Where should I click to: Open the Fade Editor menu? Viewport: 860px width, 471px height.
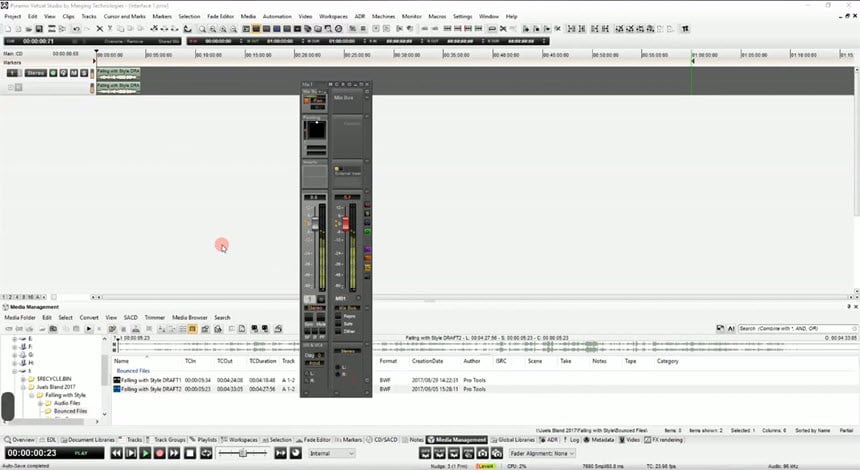(x=220, y=16)
